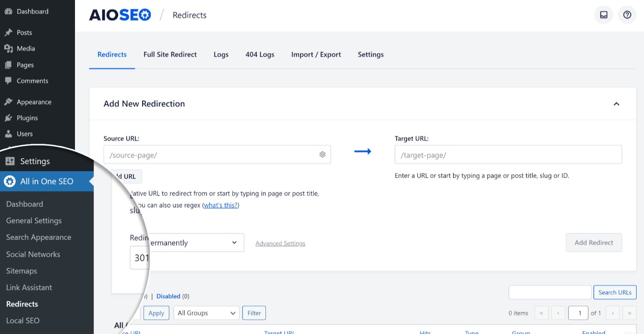
Task: Click the page number input box
Action: coord(578,313)
